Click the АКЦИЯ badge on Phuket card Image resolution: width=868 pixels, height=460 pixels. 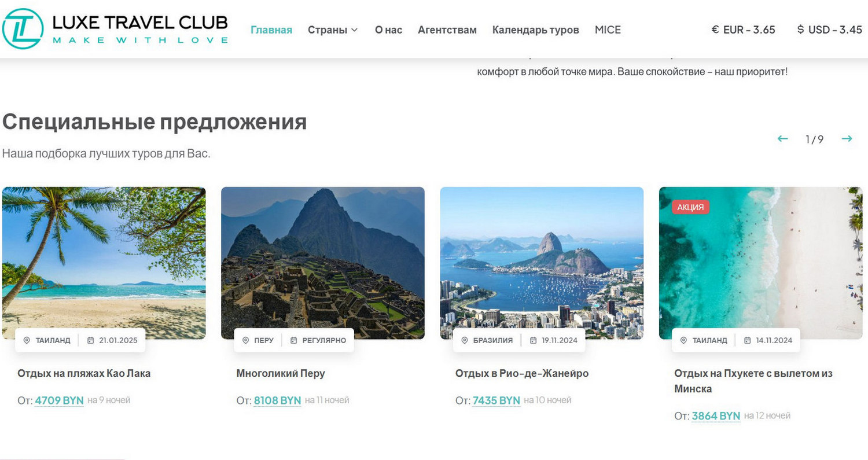pos(690,207)
